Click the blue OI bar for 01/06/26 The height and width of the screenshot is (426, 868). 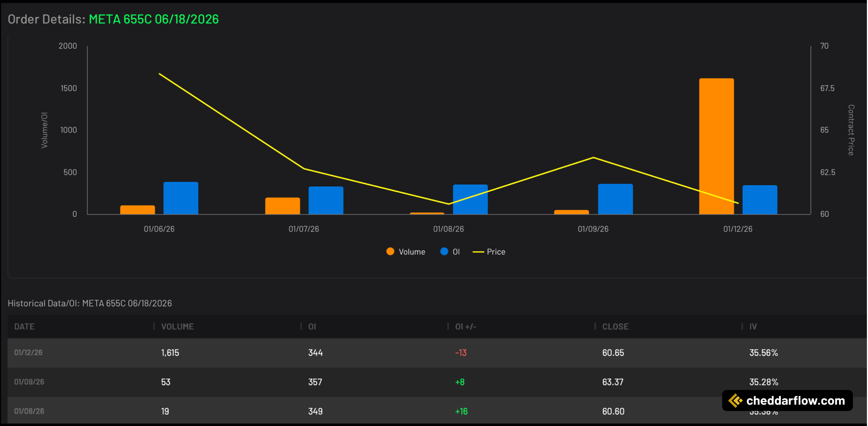pos(181,198)
